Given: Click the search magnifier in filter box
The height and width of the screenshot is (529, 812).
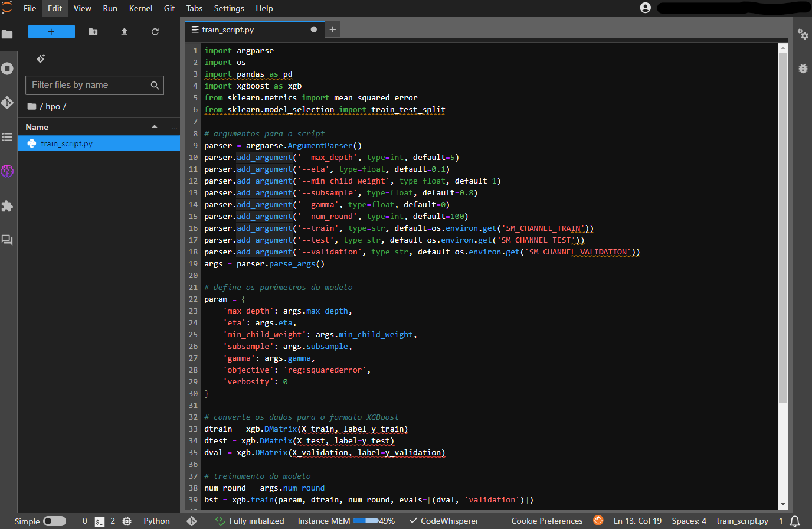Looking at the screenshot, I should (155, 85).
